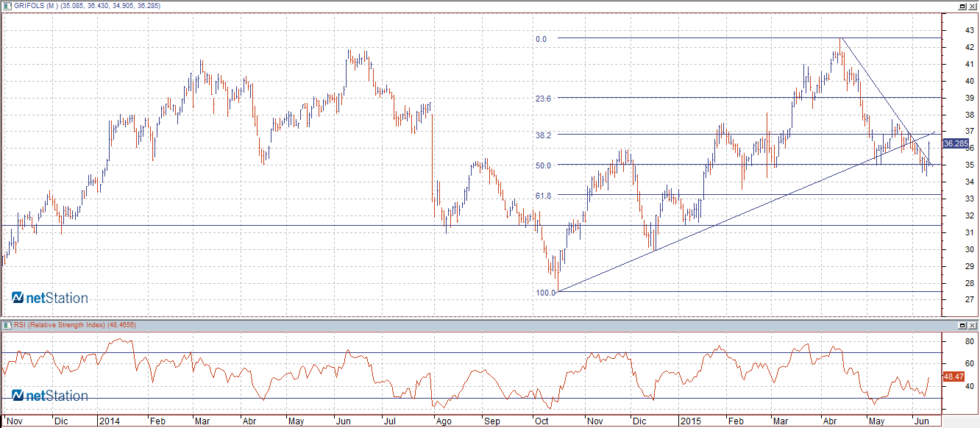Viewport: 980px width, 428px height.
Task: Select the 0.0 Fibonacci level label
Action: [541, 38]
